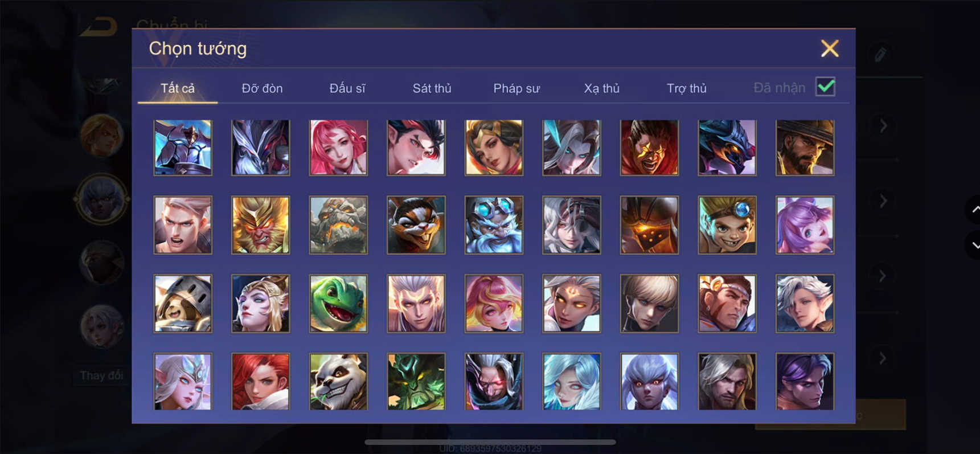
Task: Expand the upward chevron on right edge
Action: tap(974, 210)
